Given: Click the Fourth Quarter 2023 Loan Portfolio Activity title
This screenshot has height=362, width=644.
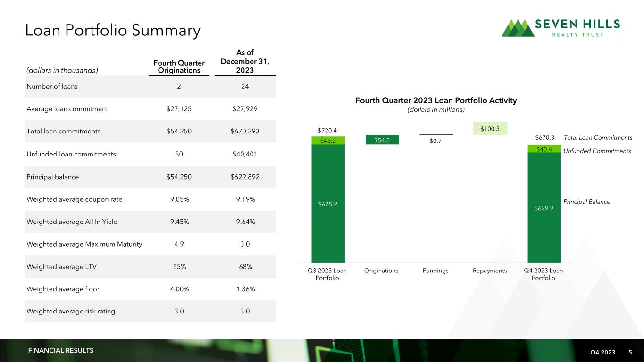Looking at the screenshot, I should point(436,100).
